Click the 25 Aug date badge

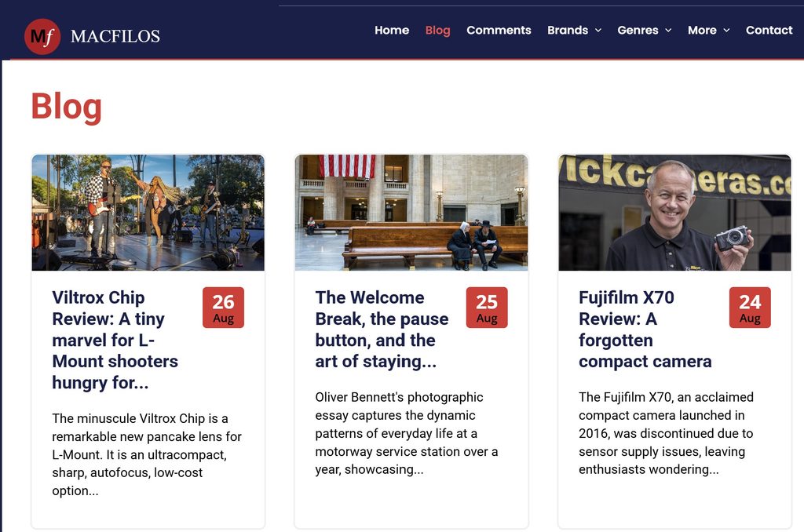487,308
